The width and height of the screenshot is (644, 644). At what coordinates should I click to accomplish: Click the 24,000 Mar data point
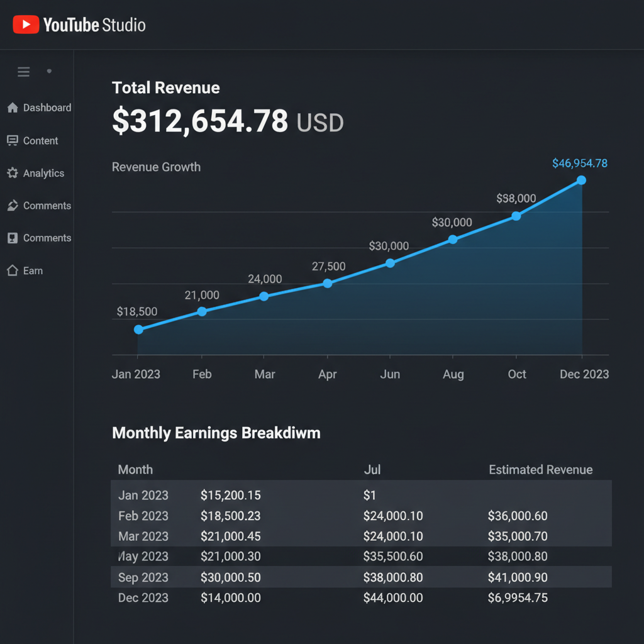(x=264, y=297)
